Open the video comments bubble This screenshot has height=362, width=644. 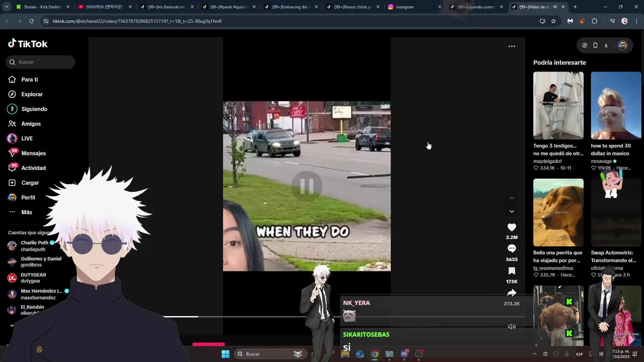pos(512,249)
